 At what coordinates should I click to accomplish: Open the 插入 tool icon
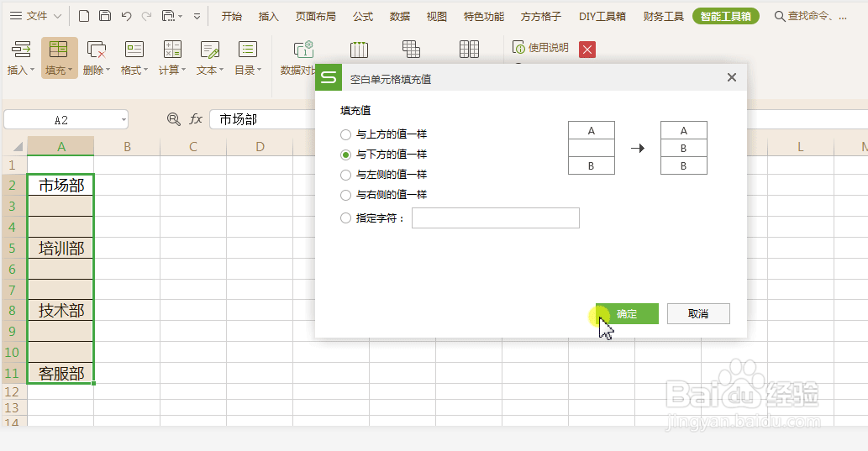[x=21, y=50]
